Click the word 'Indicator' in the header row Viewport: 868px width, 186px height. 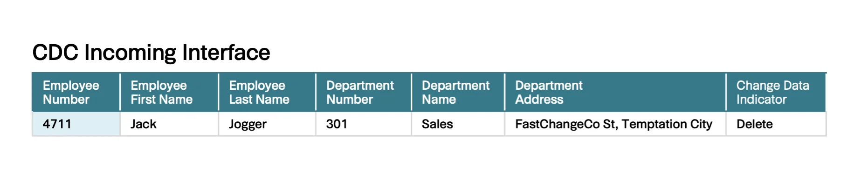tap(761, 100)
